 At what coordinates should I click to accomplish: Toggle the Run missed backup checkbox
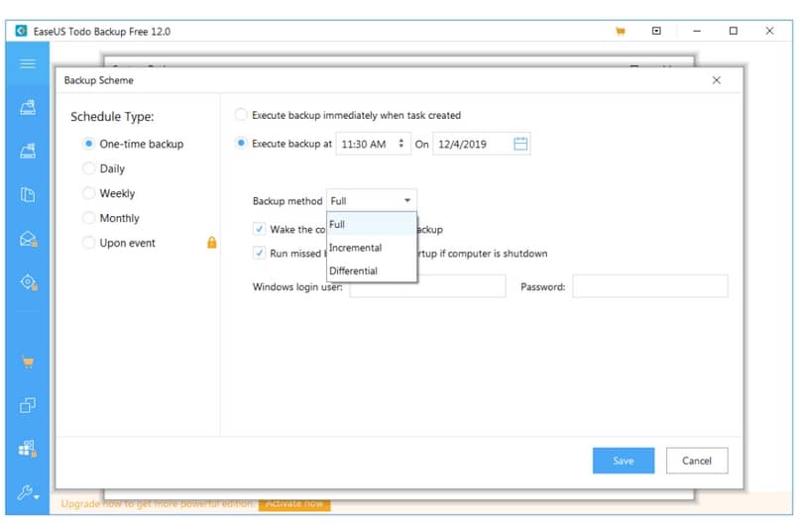tap(260, 254)
